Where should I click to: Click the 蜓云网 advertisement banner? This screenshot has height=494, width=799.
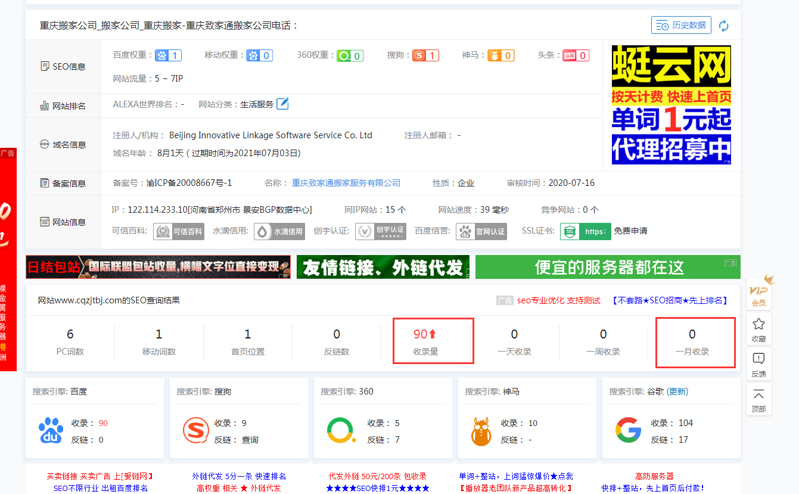[x=671, y=104]
